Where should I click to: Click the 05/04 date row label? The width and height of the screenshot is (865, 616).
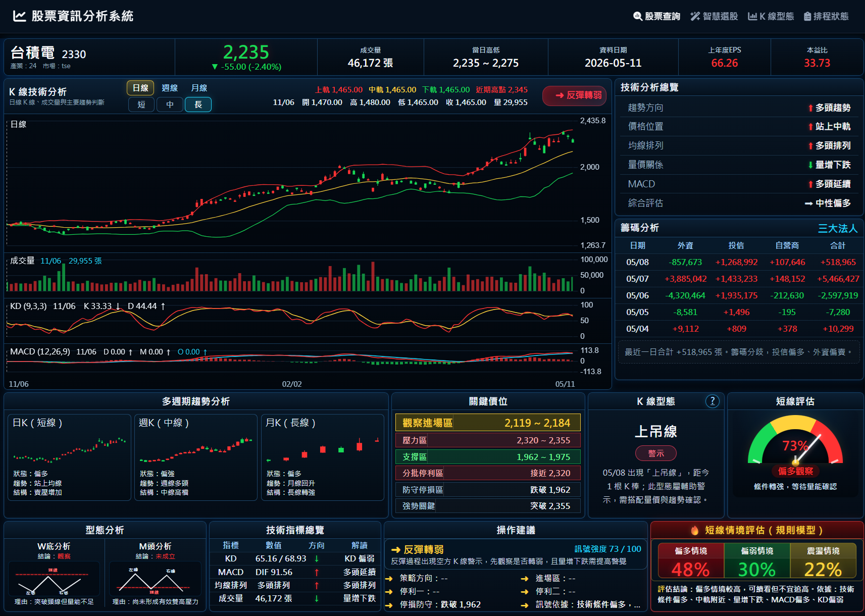637,329
